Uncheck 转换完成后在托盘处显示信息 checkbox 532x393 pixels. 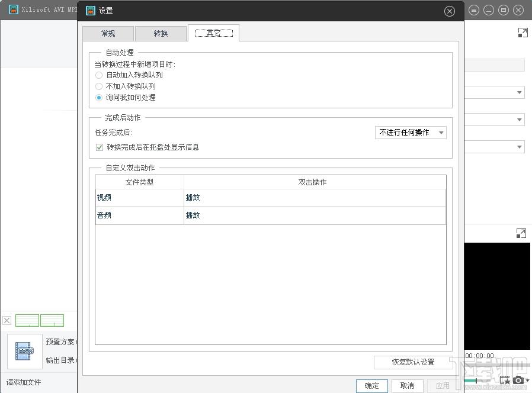(x=100, y=147)
